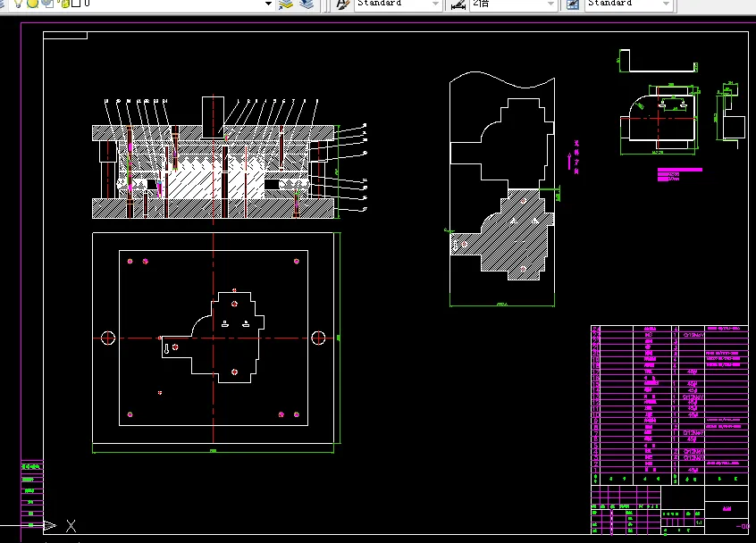
Task: Select the left guide-post circle in plan view
Action: [108, 338]
